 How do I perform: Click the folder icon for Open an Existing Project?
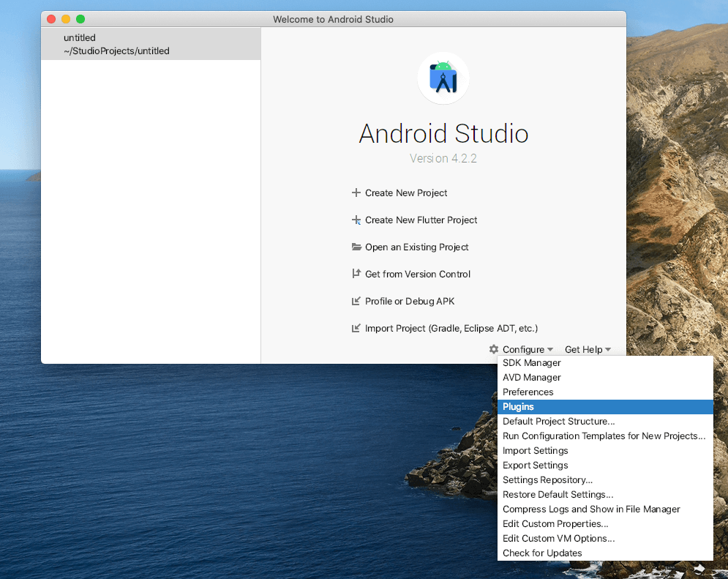(356, 247)
